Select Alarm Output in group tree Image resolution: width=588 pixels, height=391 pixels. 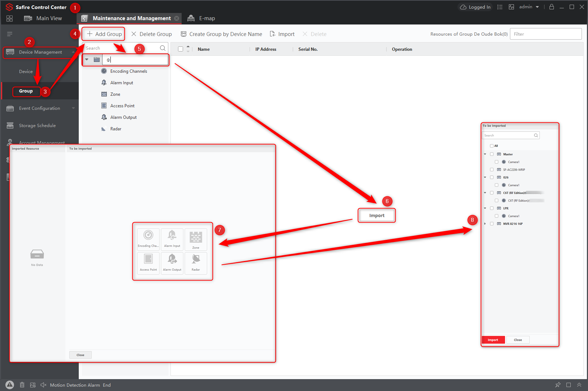point(120,117)
